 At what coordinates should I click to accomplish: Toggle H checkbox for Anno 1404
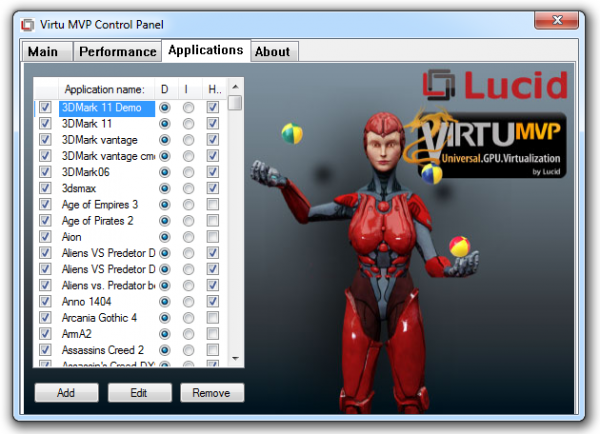tap(213, 301)
